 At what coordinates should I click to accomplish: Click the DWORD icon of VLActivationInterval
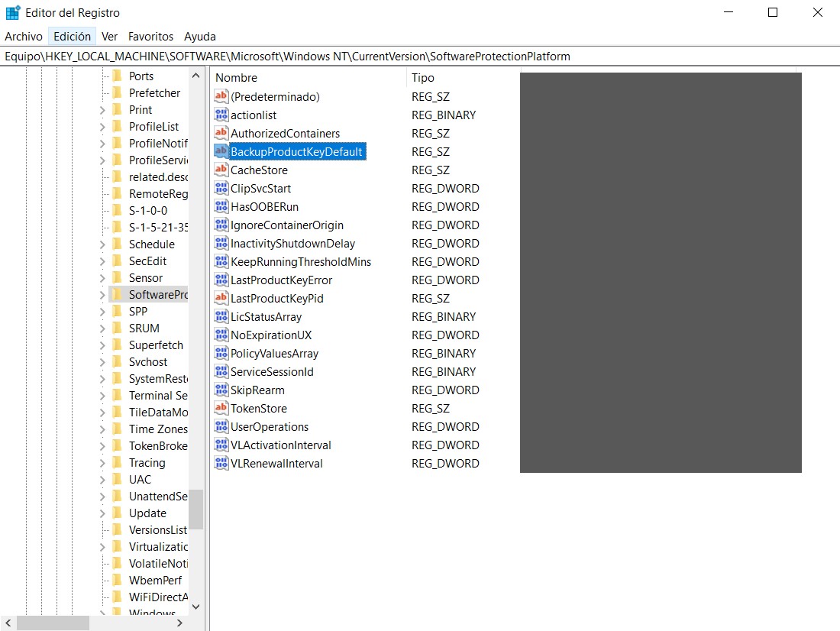(x=221, y=445)
